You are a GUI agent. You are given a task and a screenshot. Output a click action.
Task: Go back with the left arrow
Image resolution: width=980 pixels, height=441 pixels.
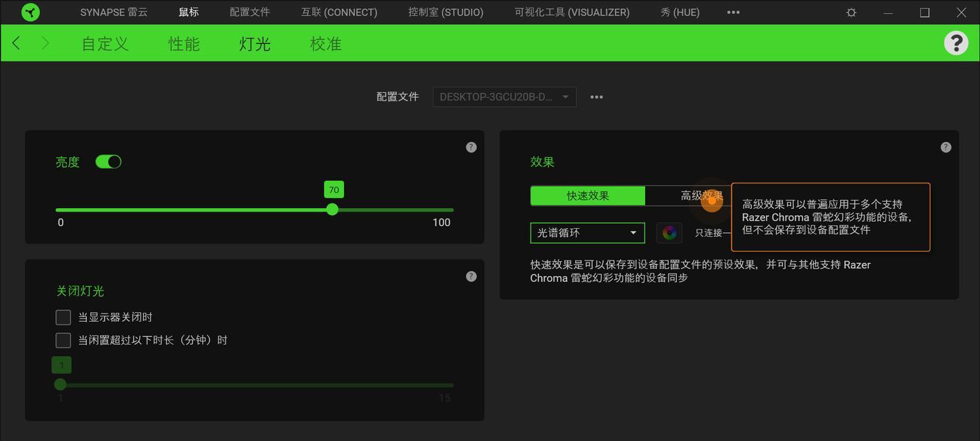[17, 43]
